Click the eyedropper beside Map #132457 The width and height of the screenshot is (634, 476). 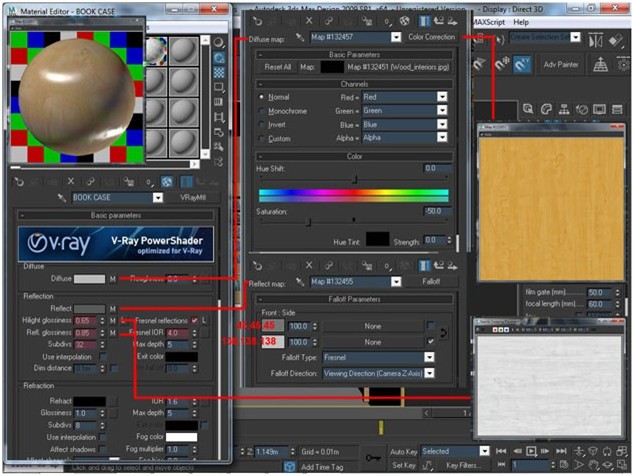coord(300,37)
